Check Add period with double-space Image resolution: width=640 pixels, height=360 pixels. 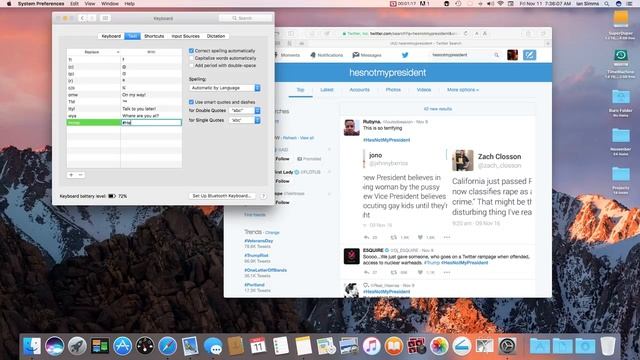(191, 65)
